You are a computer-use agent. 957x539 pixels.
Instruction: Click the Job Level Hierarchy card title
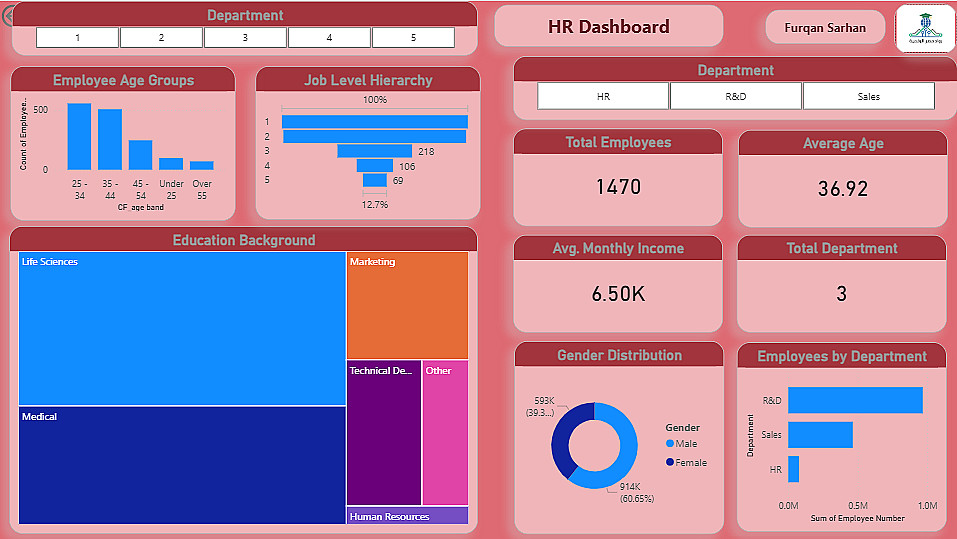pos(368,80)
